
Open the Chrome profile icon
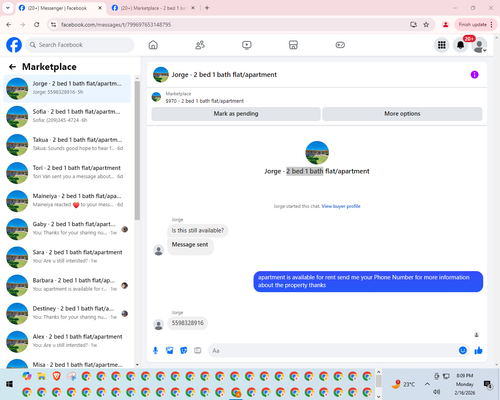pyautogui.click(x=445, y=24)
